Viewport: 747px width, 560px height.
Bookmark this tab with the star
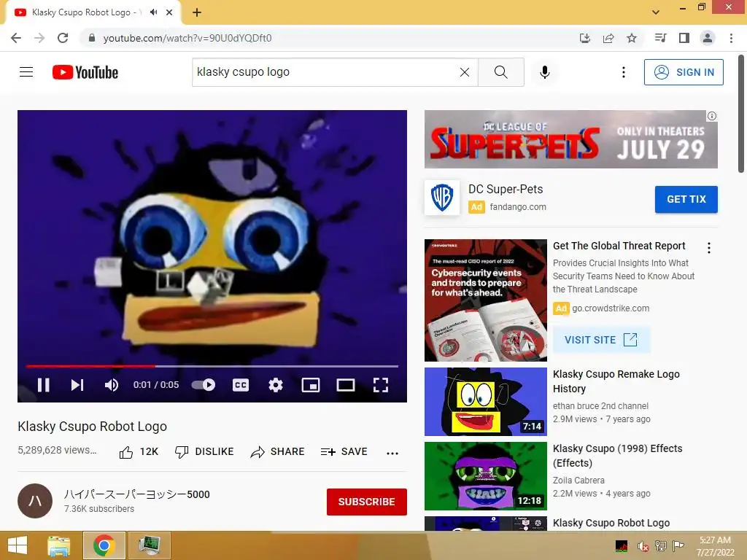click(x=632, y=38)
